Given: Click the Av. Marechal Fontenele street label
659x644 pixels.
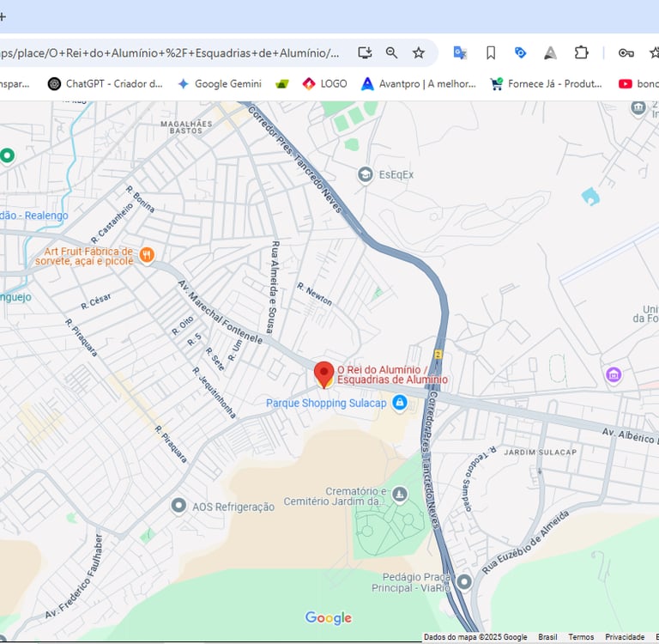Looking at the screenshot, I should [221, 312].
